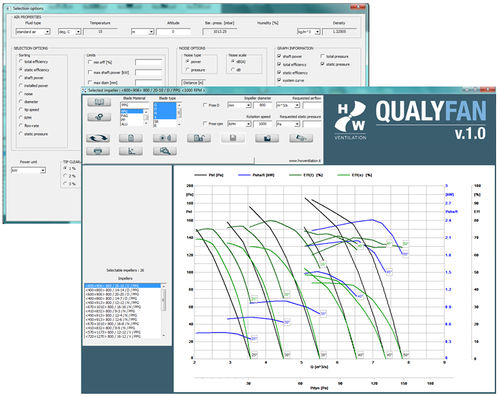500x397 pixels.
Task: Select the 2 % tip clearance option
Action: click(x=65, y=176)
